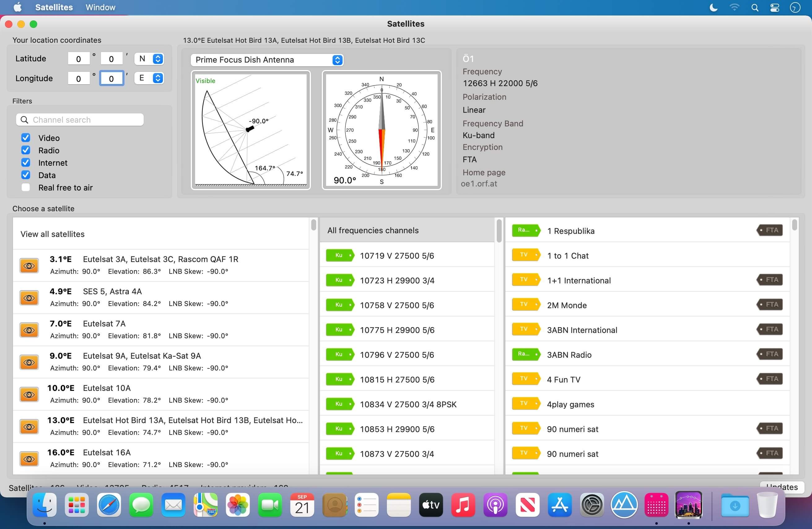Open Safari from the dock

(109, 505)
